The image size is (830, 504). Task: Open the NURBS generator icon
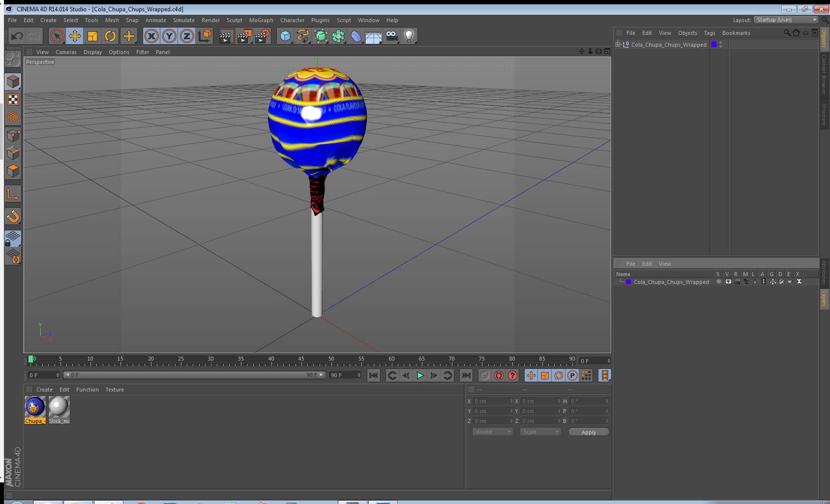(x=321, y=36)
